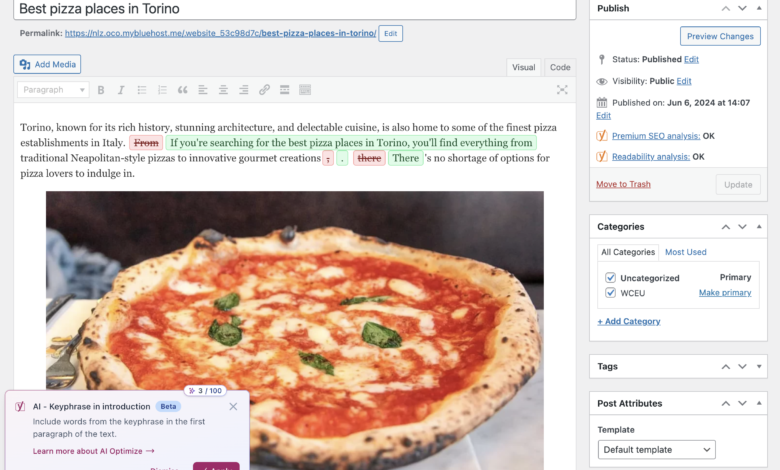Click the 3 / 100 AI usage counter
The image size is (780, 470).
[x=205, y=391]
